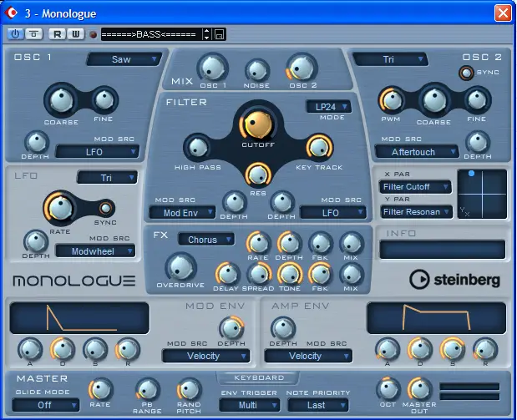Click the plugin view toggle beside power
This screenshot has height=420, width=517.
(33, 34)
